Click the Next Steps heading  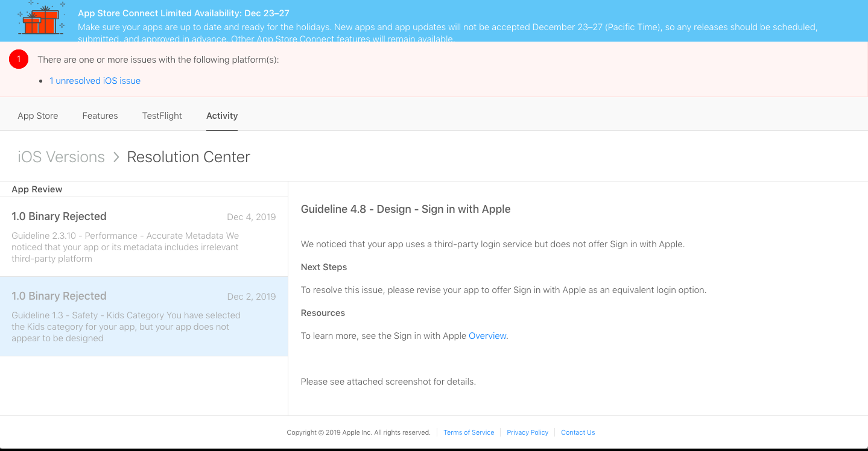(324, 267)
